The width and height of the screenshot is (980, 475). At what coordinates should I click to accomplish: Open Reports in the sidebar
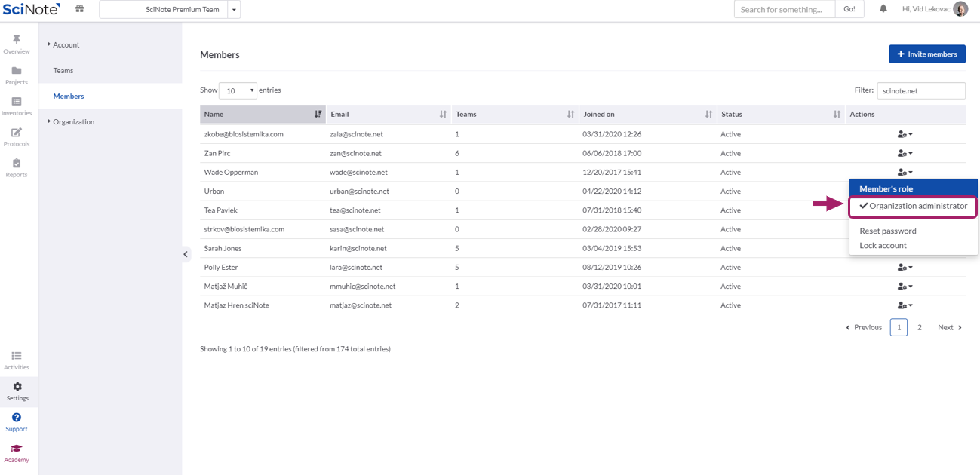click(x=17, y=168)
